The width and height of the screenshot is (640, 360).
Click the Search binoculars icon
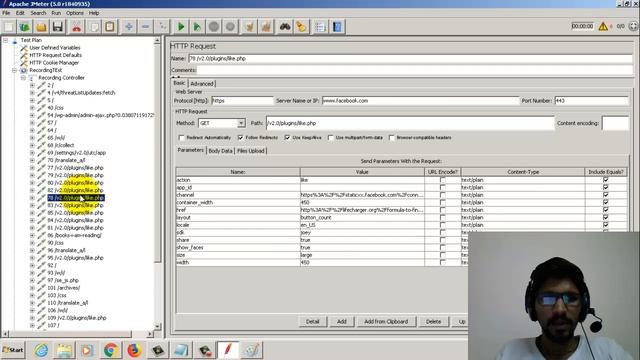pyautogui.click(x=285, y=27)
